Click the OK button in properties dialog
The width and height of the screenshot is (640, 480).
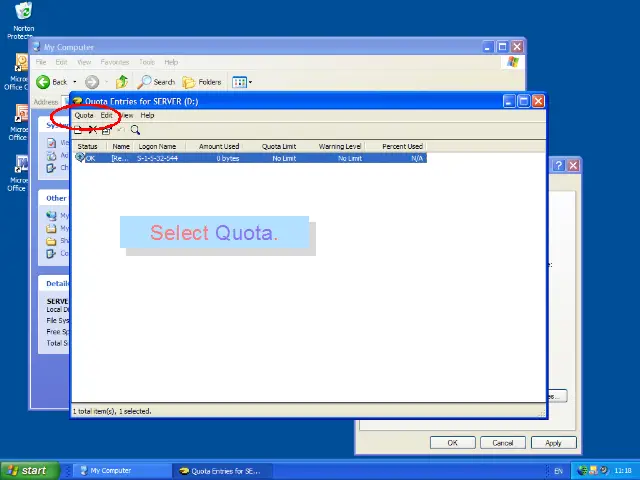pyautogui.click(x=452, y=442)
